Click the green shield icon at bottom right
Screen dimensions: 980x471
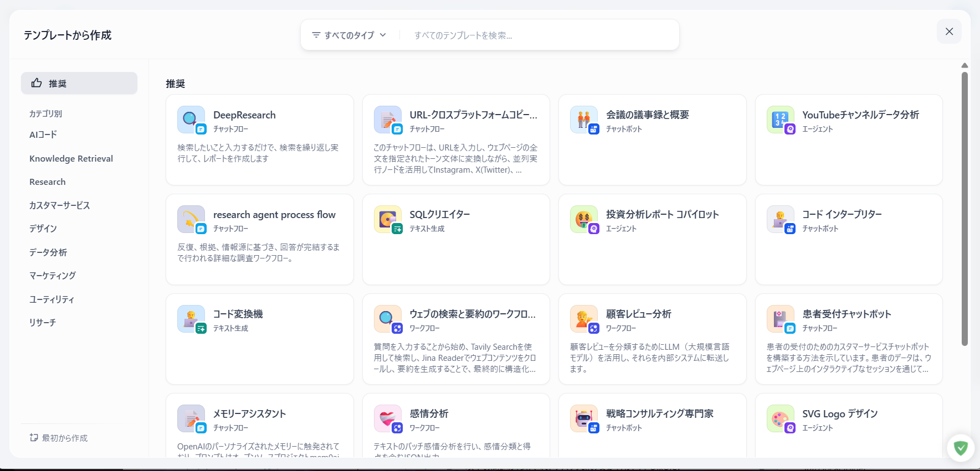coord(961,448)
